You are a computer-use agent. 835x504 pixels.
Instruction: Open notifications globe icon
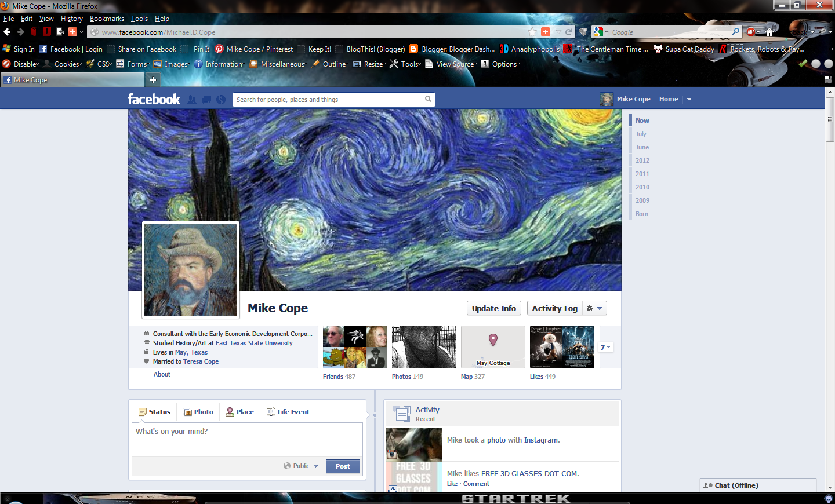(220, 99)
